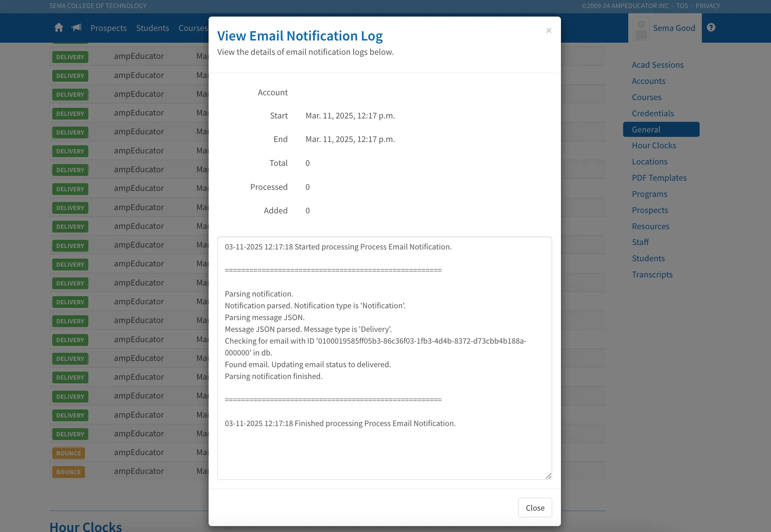Open Courses settings in sidebar
The image size is (771, 532).
(x=647, y=97)
